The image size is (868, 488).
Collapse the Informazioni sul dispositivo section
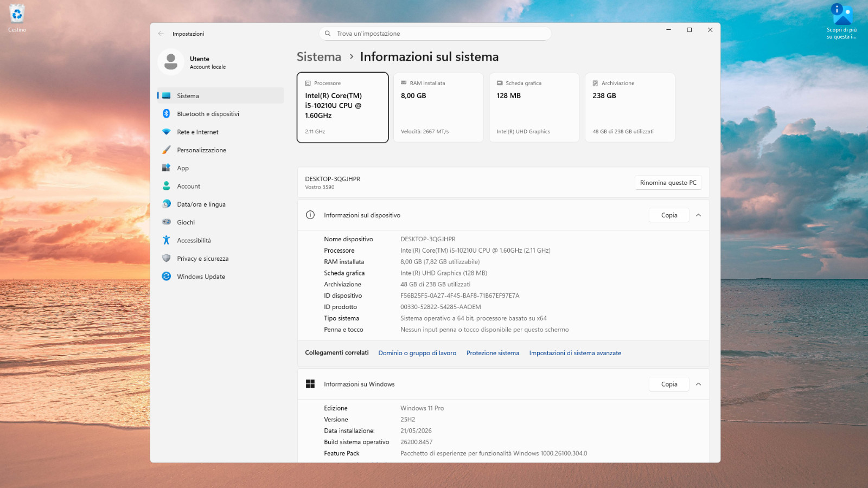[x=699, y=215]
